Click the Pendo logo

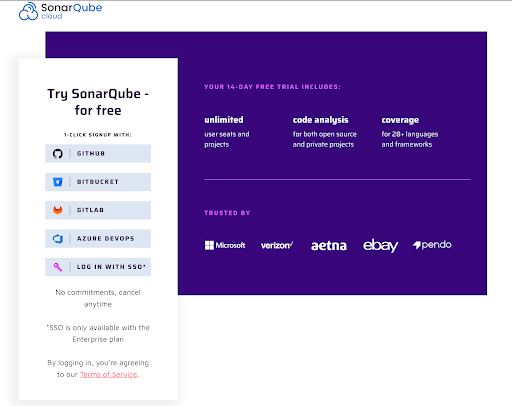tap(432, 245)
